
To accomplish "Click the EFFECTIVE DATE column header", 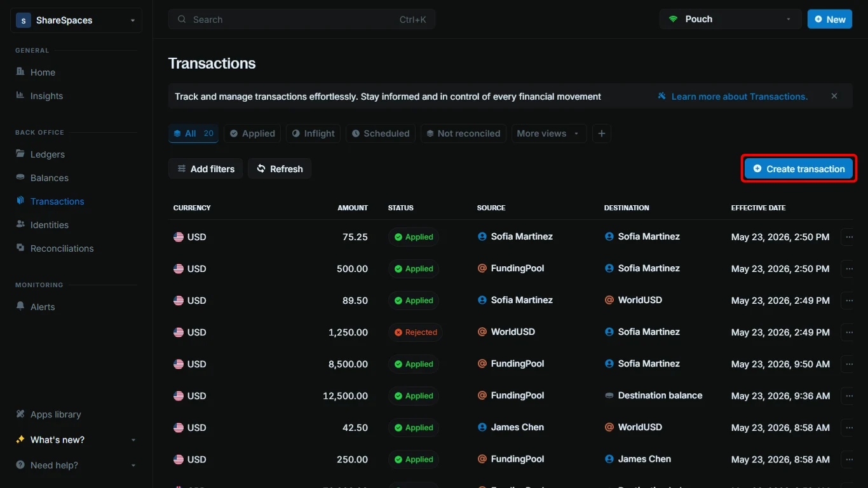I will tap(758, 208).
